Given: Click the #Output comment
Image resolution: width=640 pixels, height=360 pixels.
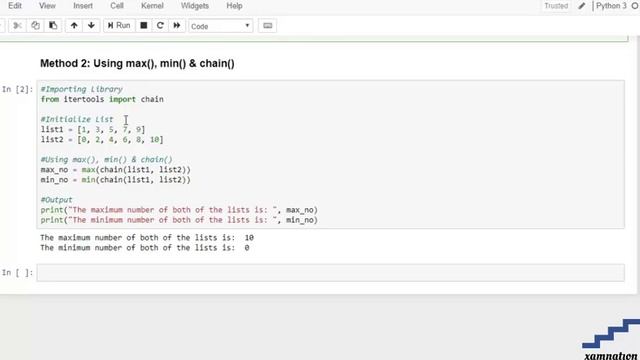Looking at the screenshot, I should pyautogui.click(x=56, y=200).
